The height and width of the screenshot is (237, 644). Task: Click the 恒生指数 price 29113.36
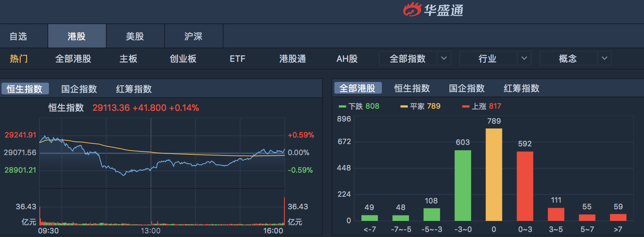111,108
